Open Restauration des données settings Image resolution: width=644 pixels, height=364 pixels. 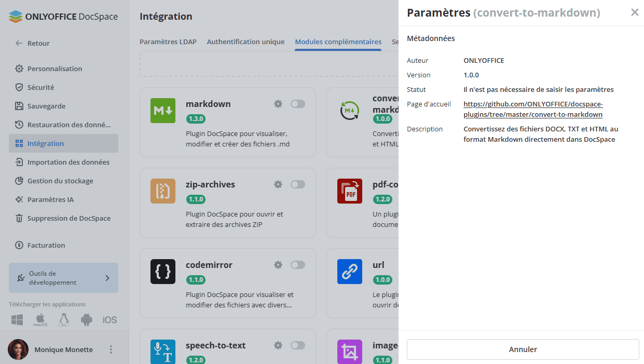tap(63, 125)
